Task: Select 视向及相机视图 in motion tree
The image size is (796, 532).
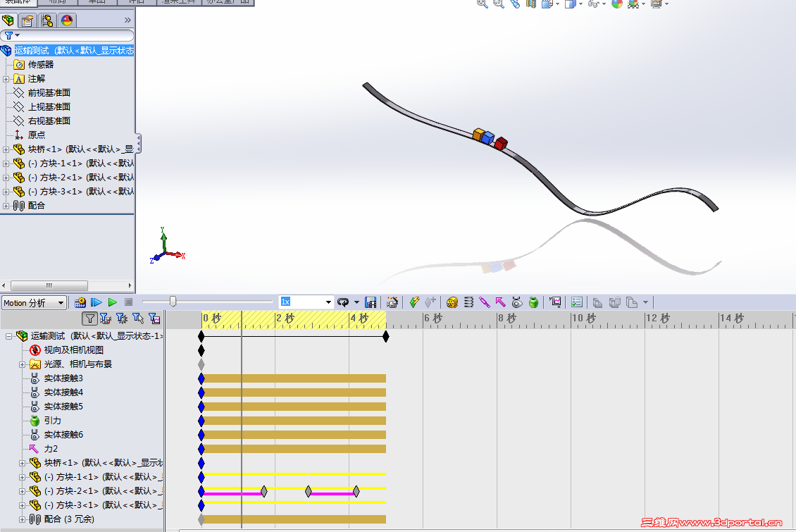Action: click(73, 350)
